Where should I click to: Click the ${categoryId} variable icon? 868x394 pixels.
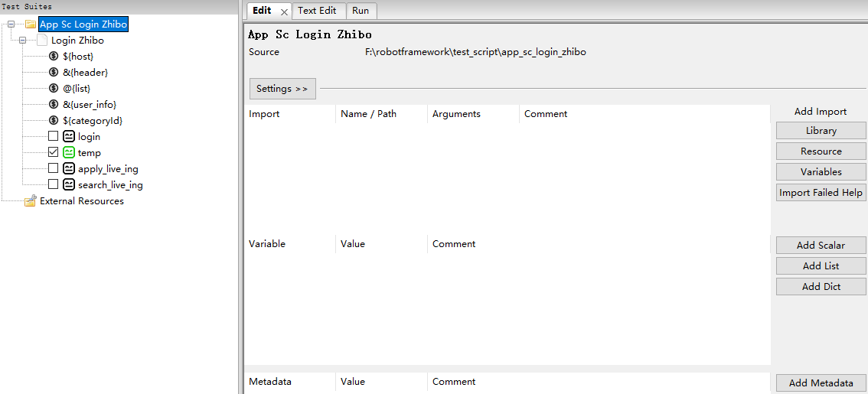click(x=54, y=120)
